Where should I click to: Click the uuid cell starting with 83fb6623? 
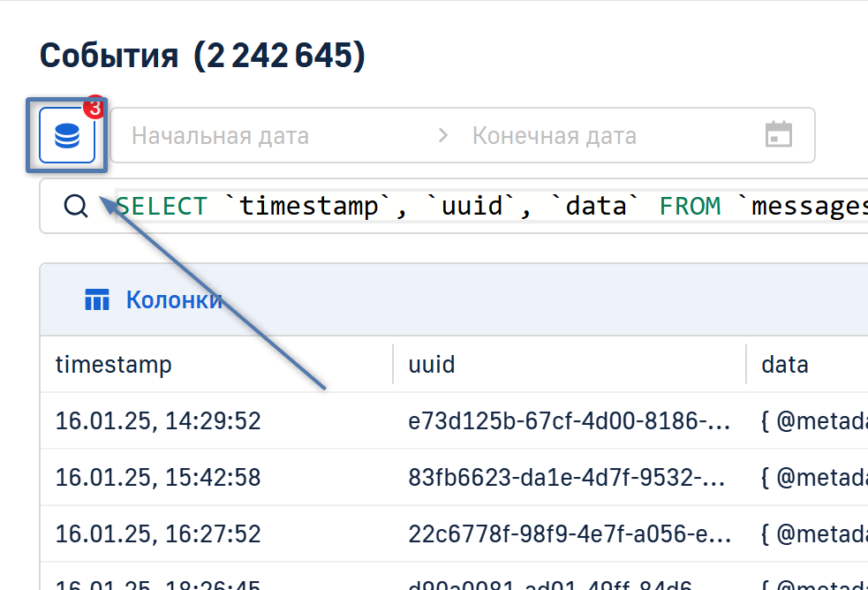click(x=570, y=477)
